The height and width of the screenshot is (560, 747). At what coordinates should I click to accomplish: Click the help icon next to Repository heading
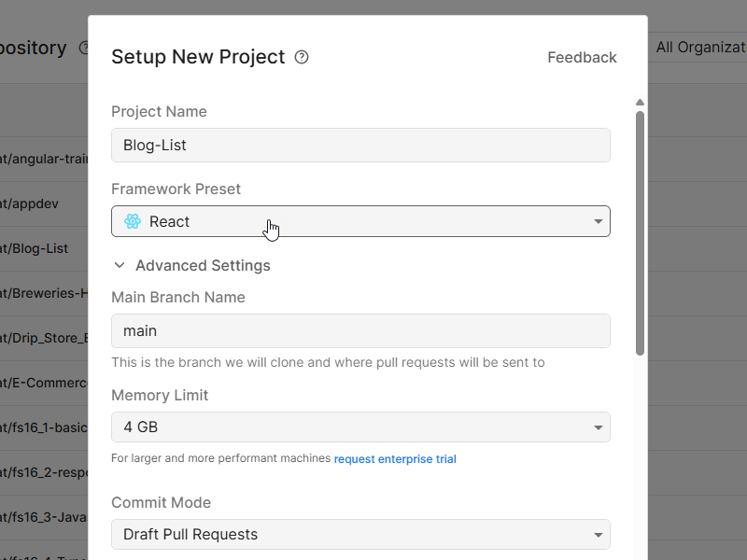(83, 48)
